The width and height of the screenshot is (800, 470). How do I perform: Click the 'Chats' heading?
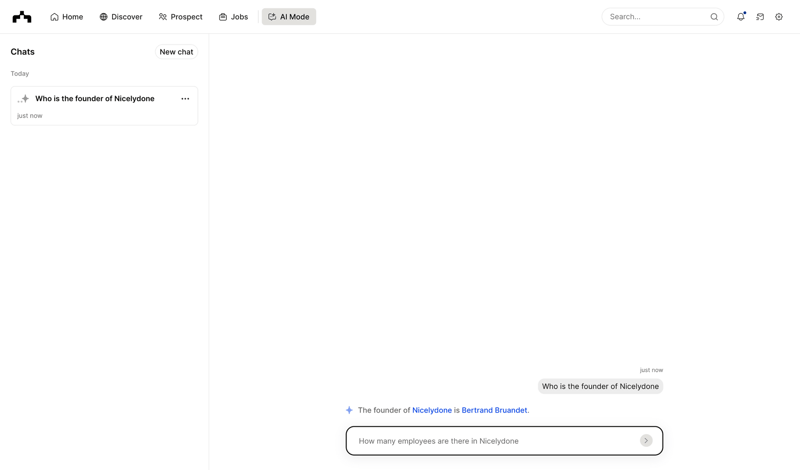22,52
